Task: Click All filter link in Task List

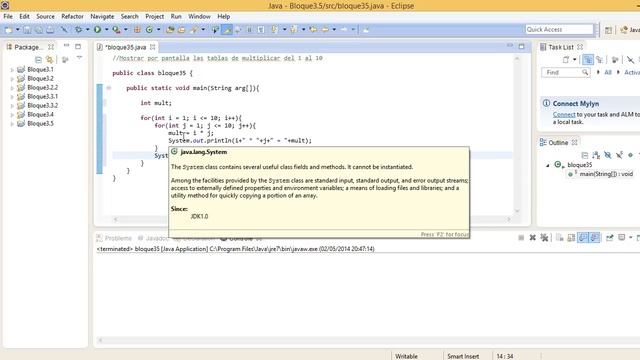Action: (x=608, y=72)
